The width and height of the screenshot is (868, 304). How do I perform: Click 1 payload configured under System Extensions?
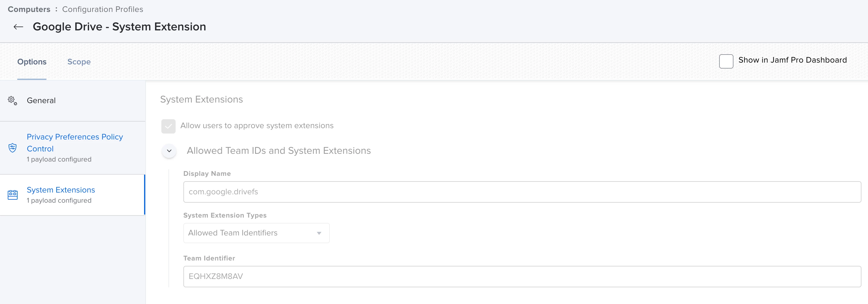click(x=59, y=200)
